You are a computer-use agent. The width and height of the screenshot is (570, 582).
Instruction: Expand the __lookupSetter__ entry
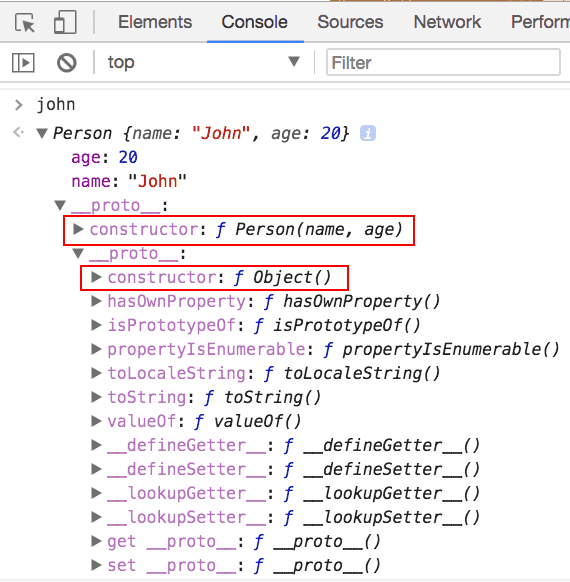[96, 517]
